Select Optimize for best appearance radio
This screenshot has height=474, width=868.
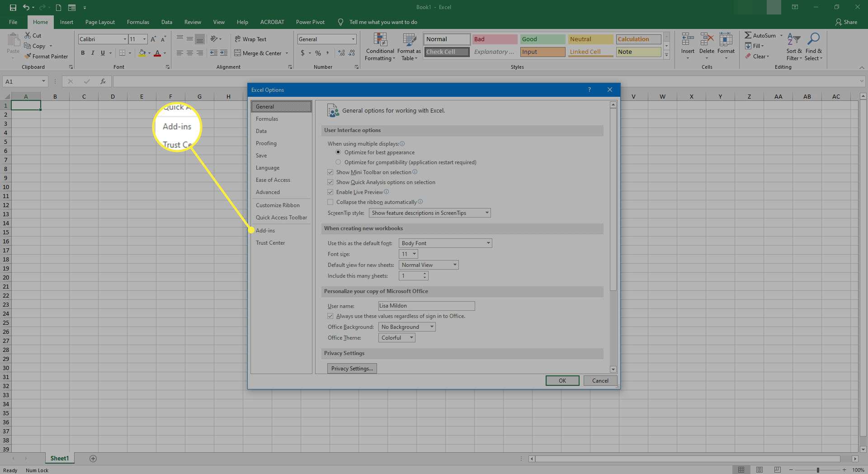pos(338,152)
